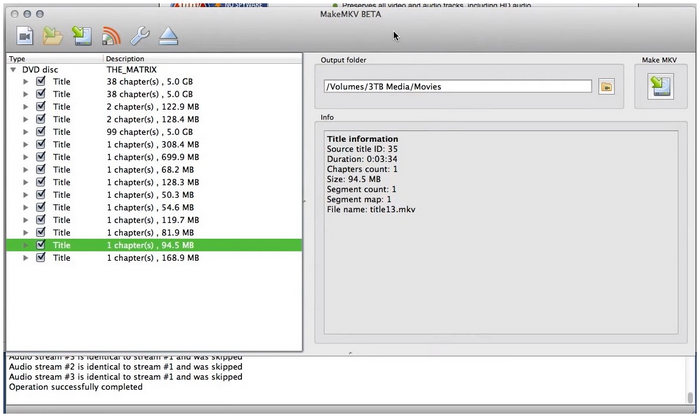Click the Backup disc toolbar icon
The image size is (700, 417).
(x=82, y=37)
